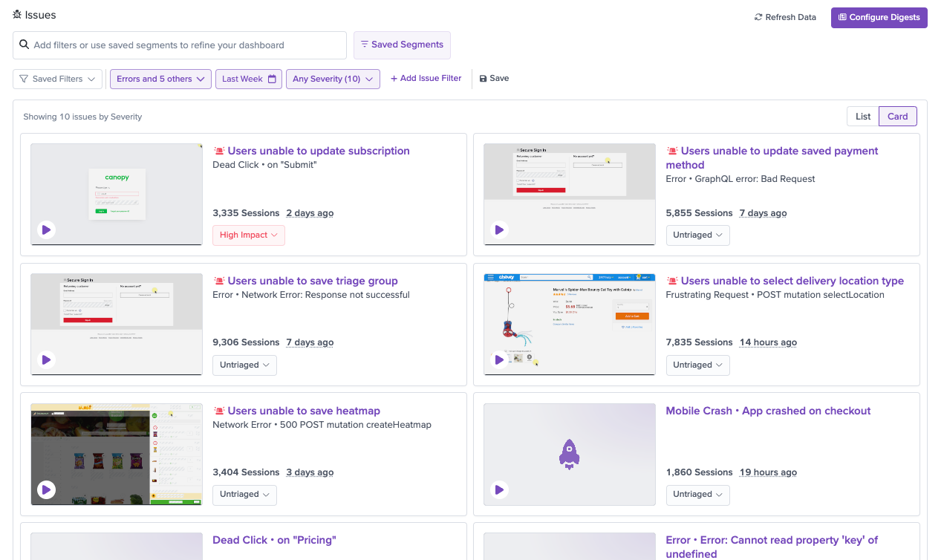Open Saved Segments

click(x=402, y=45)
